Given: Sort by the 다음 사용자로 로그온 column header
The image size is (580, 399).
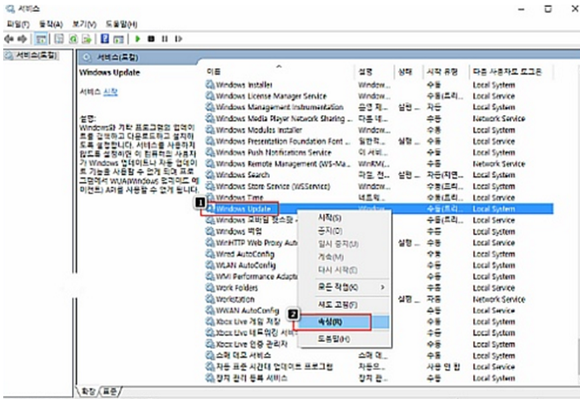Looking at the screenshot, I should point(511,72).
